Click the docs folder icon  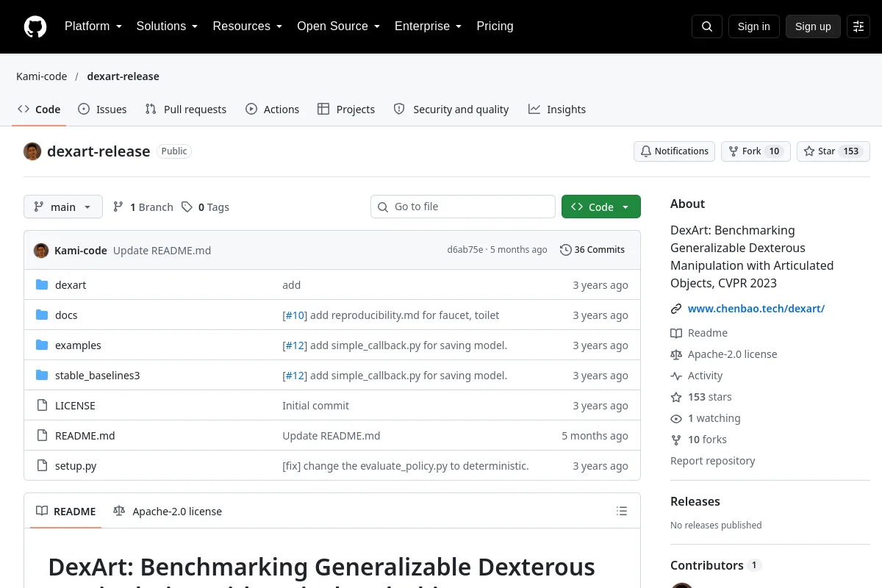click(x=42, y=315)
